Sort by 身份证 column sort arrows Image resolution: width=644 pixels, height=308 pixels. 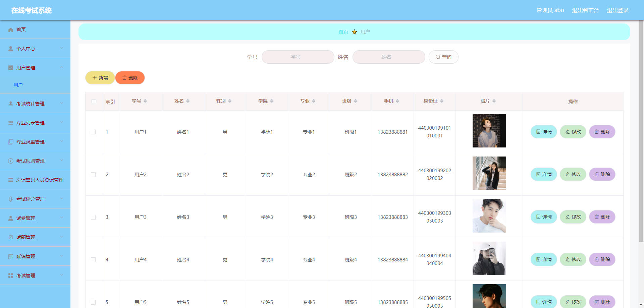[x=442, y=101]
